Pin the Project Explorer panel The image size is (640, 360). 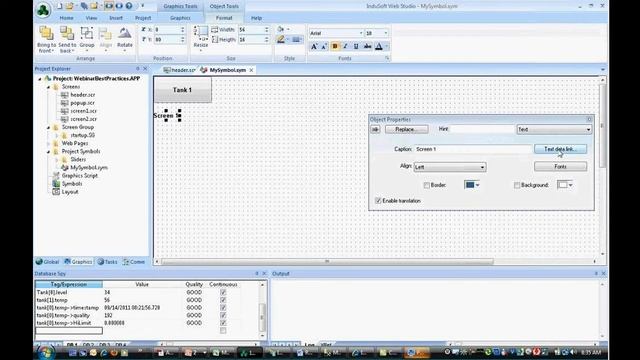pos(138,69)
